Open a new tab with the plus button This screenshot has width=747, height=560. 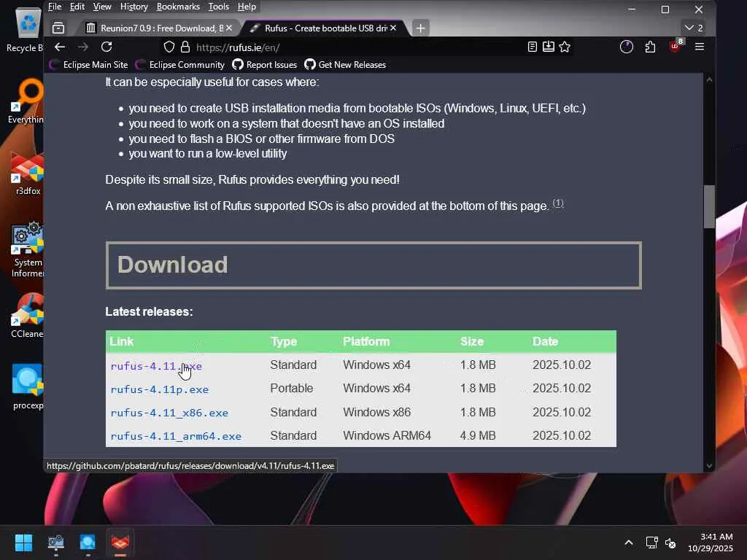(x=420, y=28)
